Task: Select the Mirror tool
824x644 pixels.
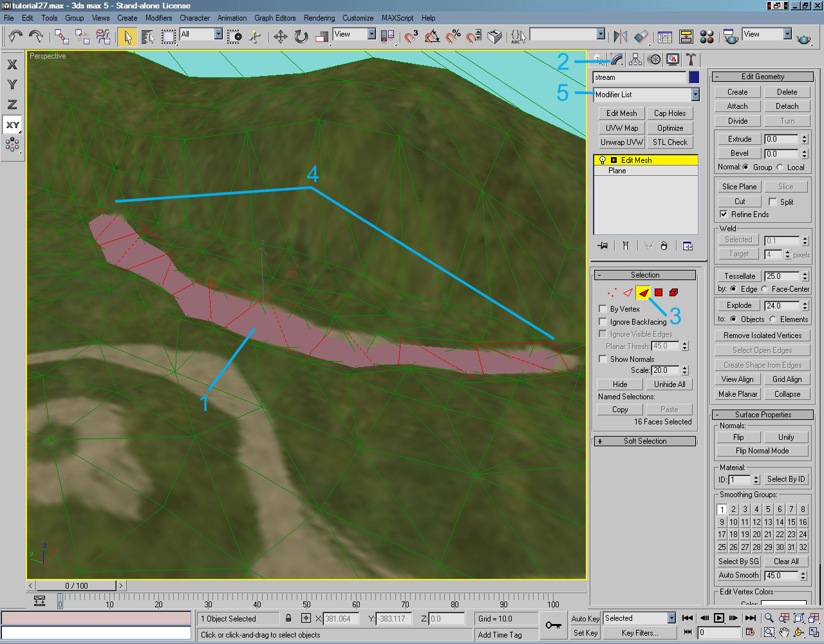Action: (620, 37)
